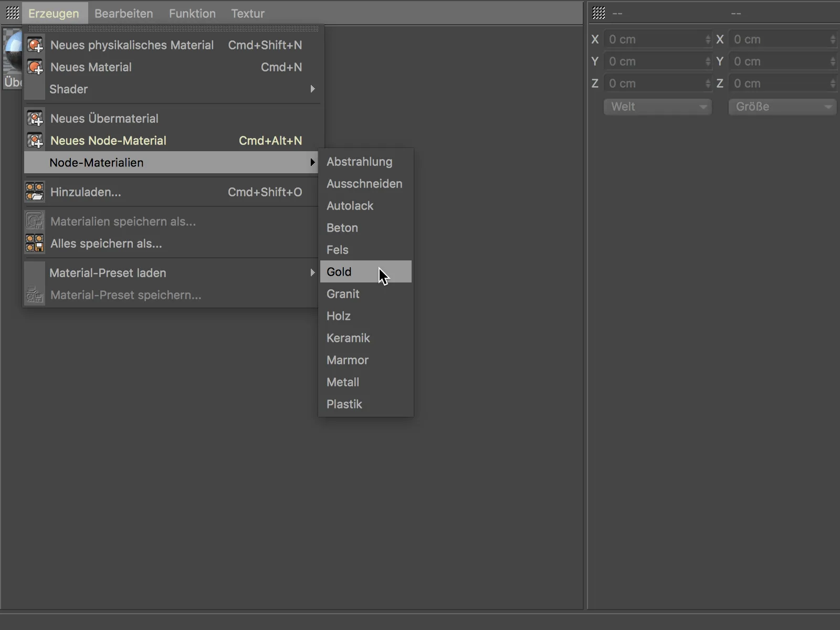Open the Erzeugen menu
Viewport: 840px width, 630px height.
[x=54, y=14]
